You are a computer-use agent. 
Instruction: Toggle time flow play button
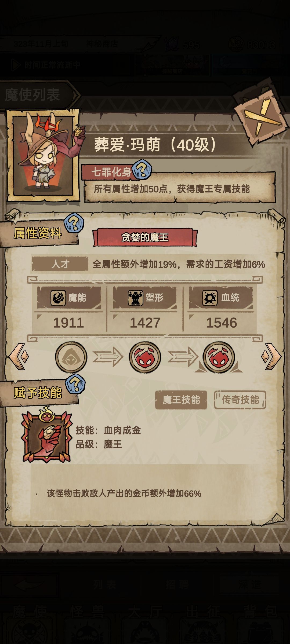[x=16, y=65]
